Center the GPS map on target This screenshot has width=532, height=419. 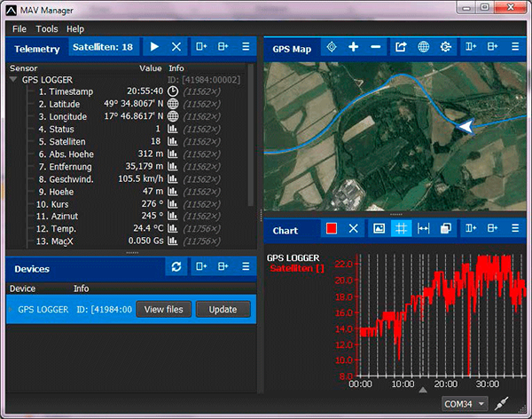tap(331, 47)
